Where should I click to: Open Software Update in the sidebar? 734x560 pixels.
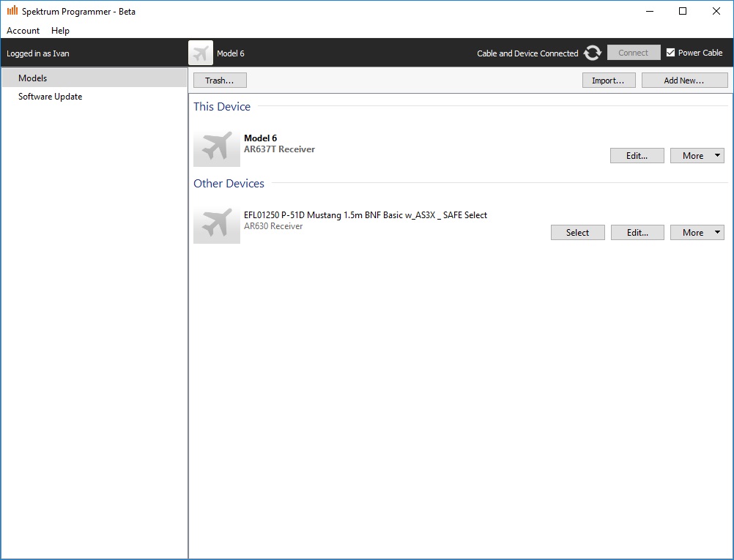coord(50,97)
